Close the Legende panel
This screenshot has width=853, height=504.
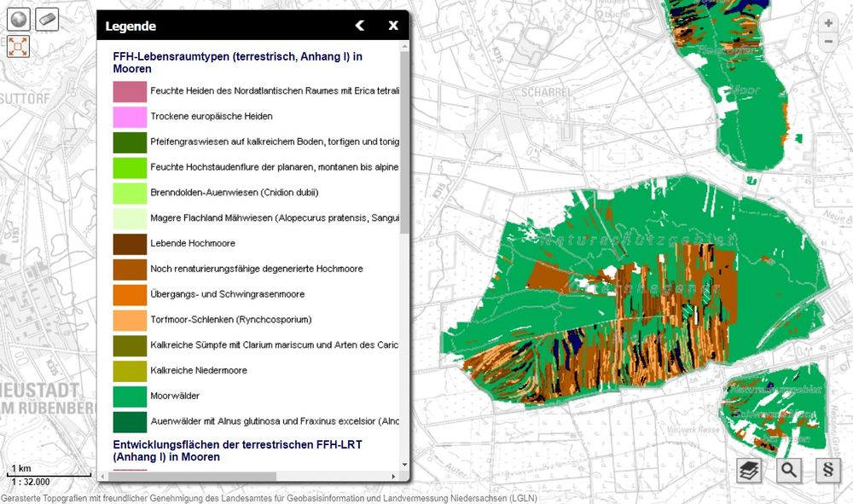393,26
